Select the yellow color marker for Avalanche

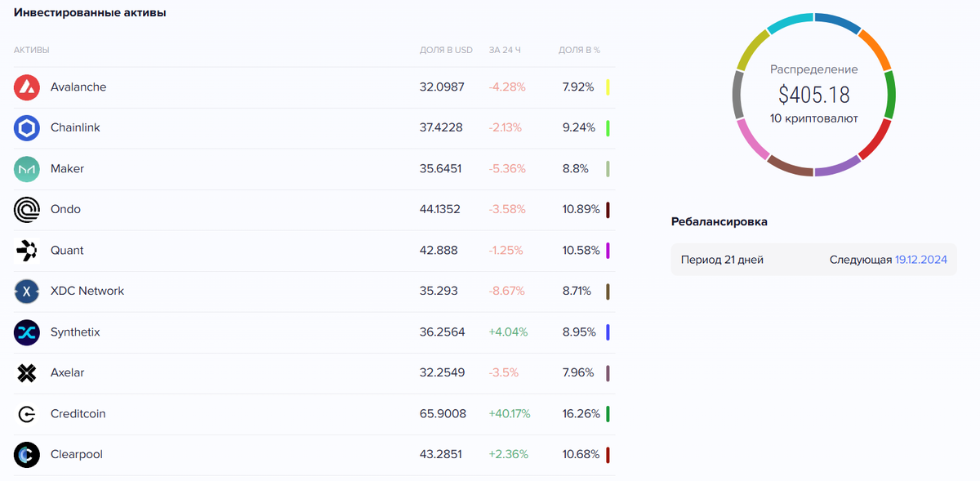(608, 87)
